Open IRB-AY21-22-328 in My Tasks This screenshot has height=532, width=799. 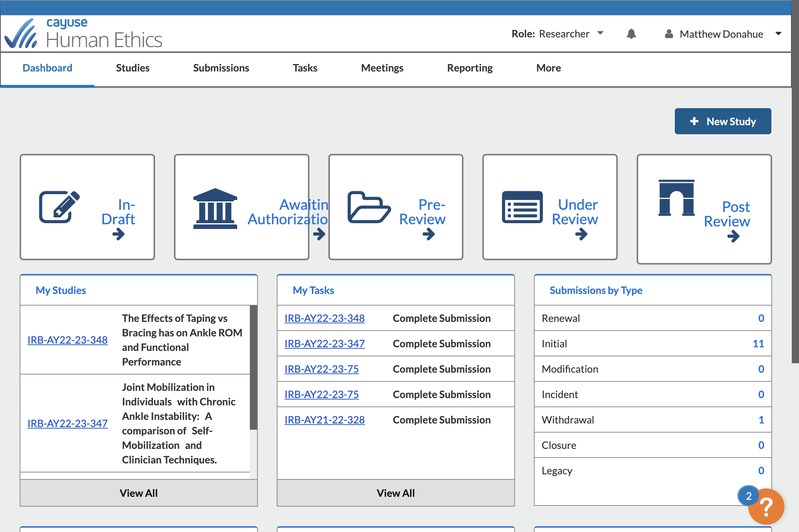(325, 420)
